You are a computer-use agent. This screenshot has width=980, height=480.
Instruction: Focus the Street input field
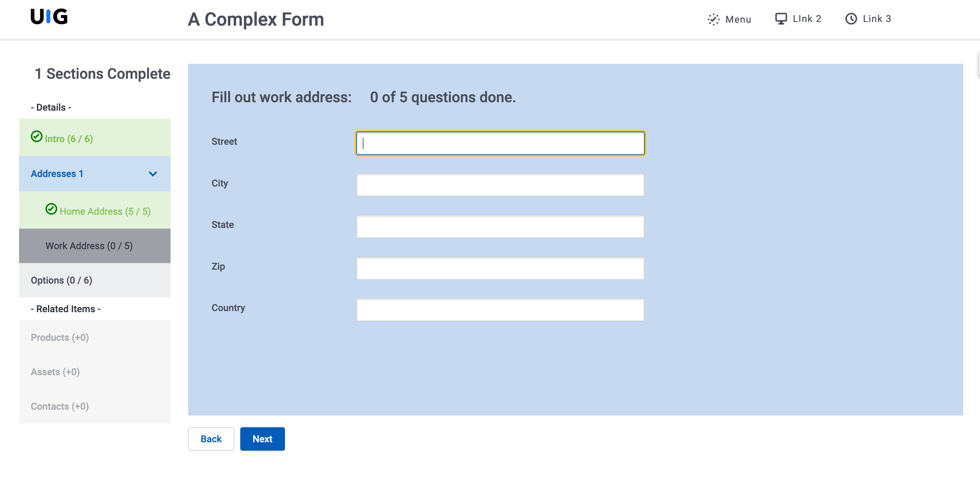(500, 143)
